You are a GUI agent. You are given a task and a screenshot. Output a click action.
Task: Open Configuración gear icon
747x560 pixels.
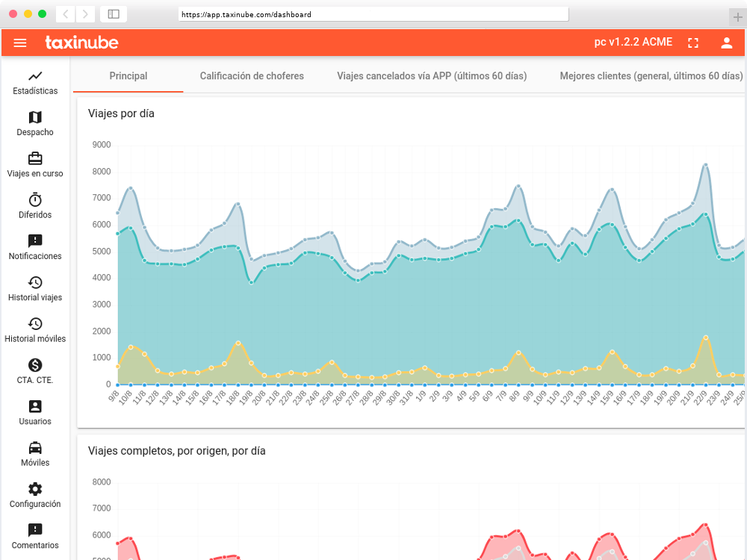(35, 489)
